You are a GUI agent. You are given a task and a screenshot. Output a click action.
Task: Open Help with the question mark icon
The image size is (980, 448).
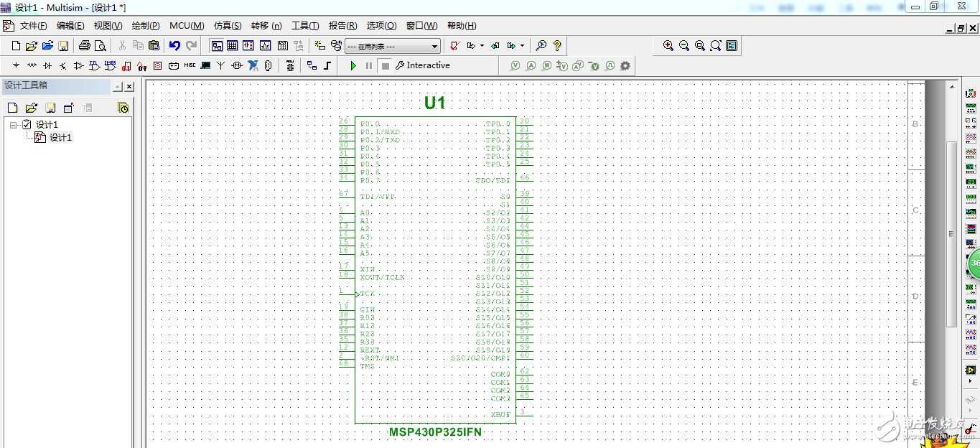(x=557, y=46)
